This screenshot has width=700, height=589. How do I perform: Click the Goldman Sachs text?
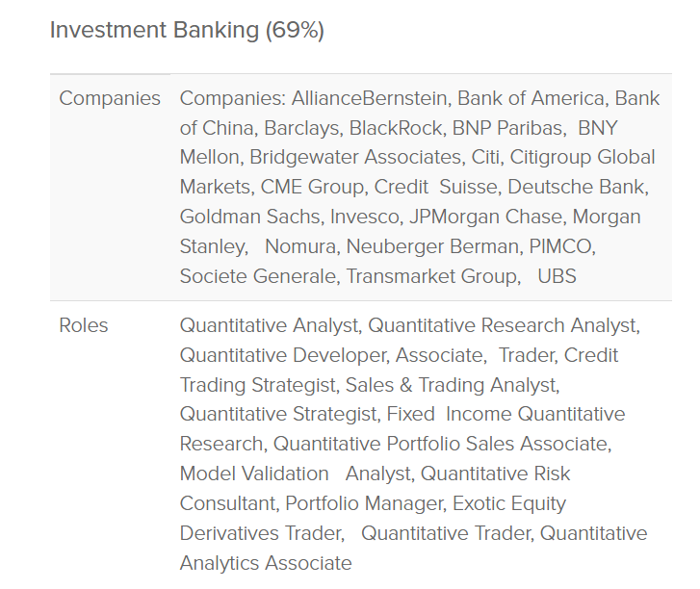coord(250,217)
